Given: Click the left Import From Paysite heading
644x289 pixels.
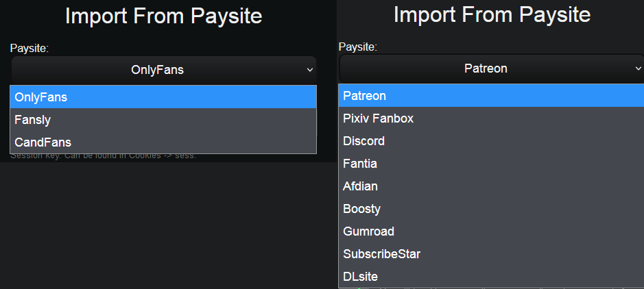Looking at the screenshot, I should (x=163, y=16).
